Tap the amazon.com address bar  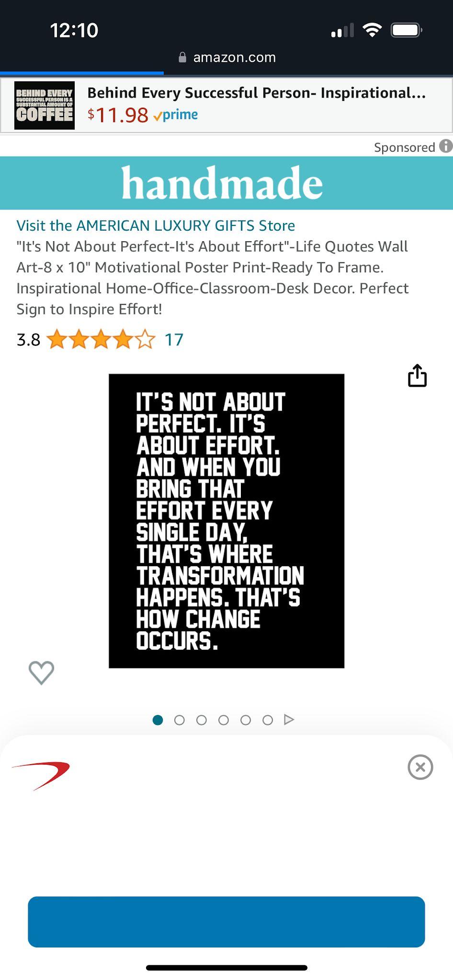pos(227,57)
